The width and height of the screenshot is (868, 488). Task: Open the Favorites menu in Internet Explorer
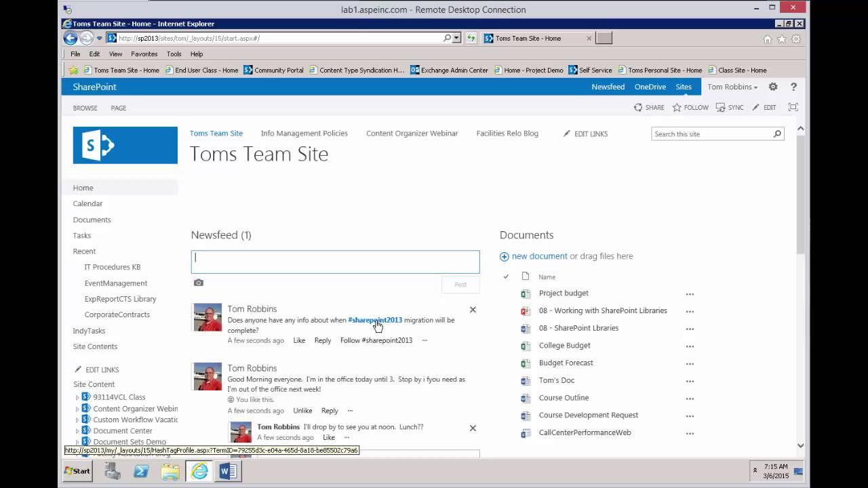coord(144,54)
